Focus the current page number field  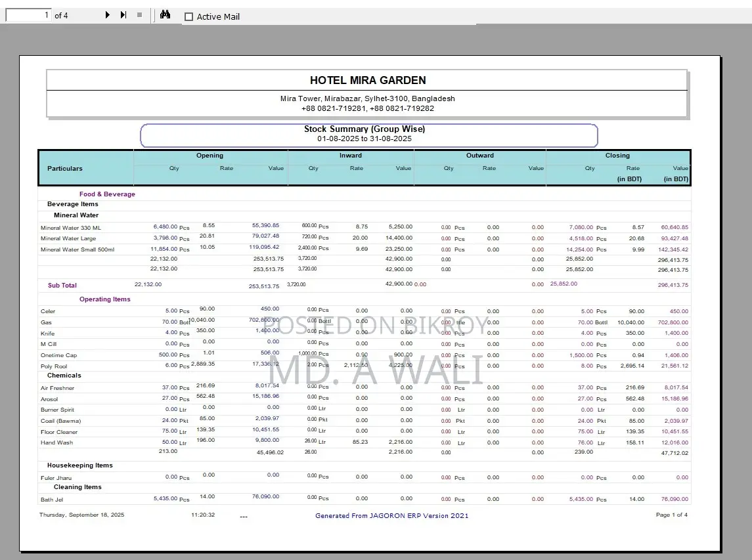point(28,15)
